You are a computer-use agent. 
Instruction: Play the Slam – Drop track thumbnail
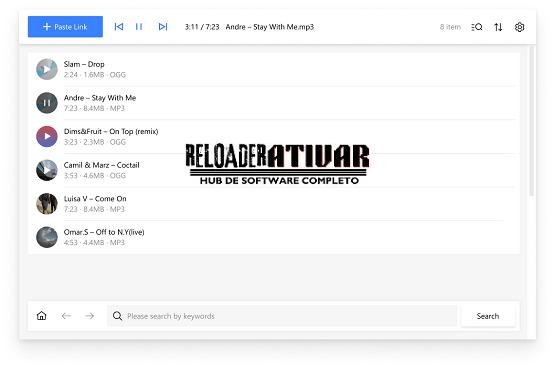point(47,69)
